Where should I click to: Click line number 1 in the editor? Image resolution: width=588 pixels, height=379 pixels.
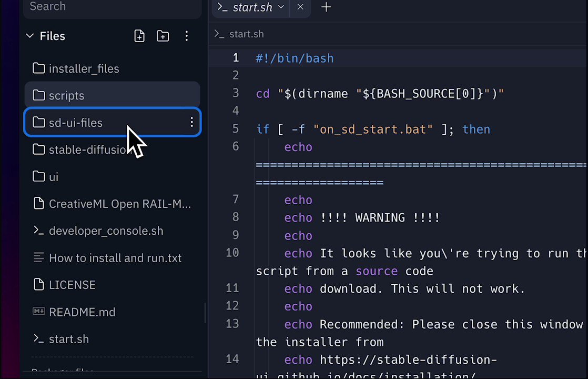coord(236,57)
